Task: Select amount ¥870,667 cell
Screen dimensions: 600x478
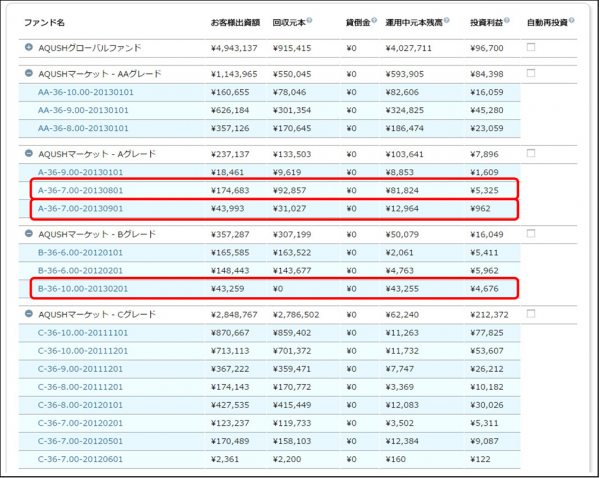Action: pos(230,333)
